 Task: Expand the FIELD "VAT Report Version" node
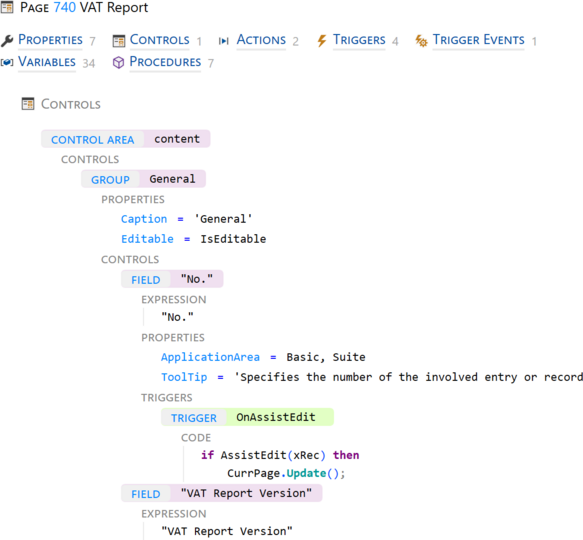(222, 493)
